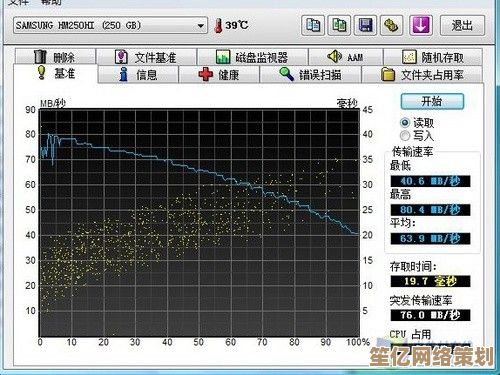Select the 写入 write radio button
Screen dimensions: 500x375
click(x=405, y=136)
